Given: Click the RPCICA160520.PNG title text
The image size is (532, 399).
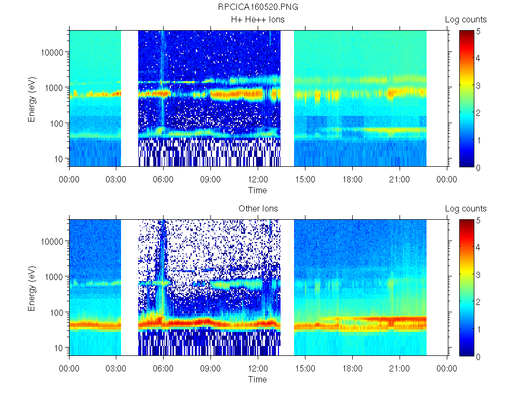Looking at the screenshot, I should click(x=258, y=7).
